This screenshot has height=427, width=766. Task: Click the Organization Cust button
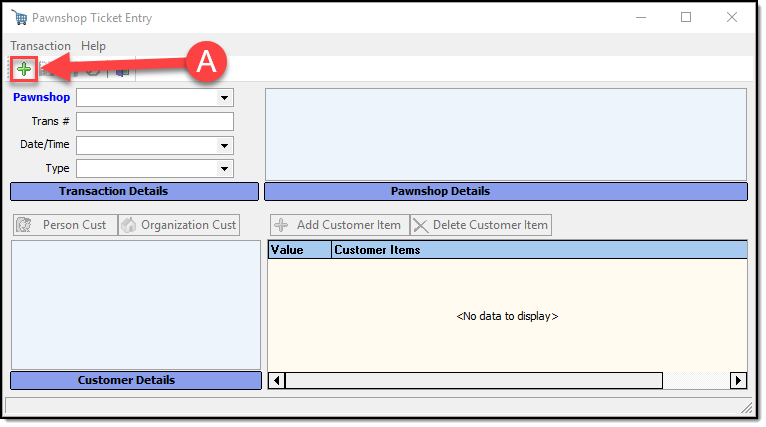click(179, 225)
